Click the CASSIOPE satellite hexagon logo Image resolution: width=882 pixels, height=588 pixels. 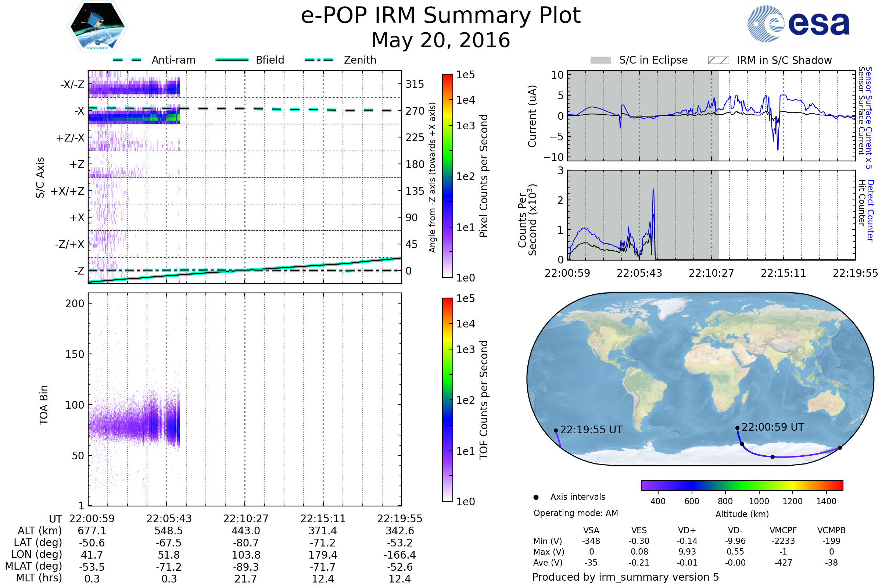point(97,27)
